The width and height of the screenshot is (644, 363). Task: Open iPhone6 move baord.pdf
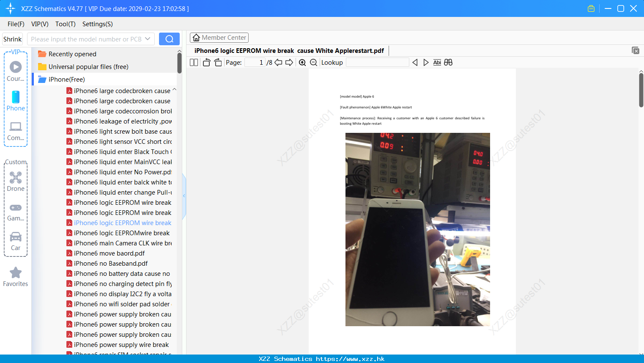106,253
